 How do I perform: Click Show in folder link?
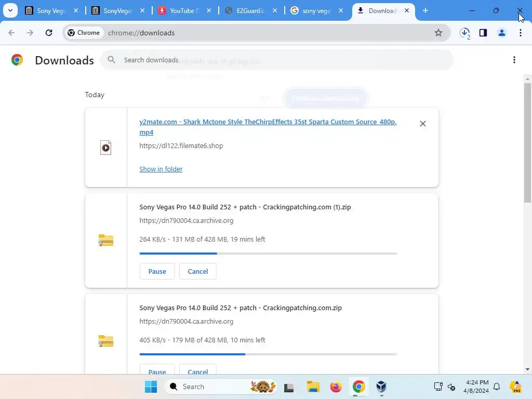161,169
